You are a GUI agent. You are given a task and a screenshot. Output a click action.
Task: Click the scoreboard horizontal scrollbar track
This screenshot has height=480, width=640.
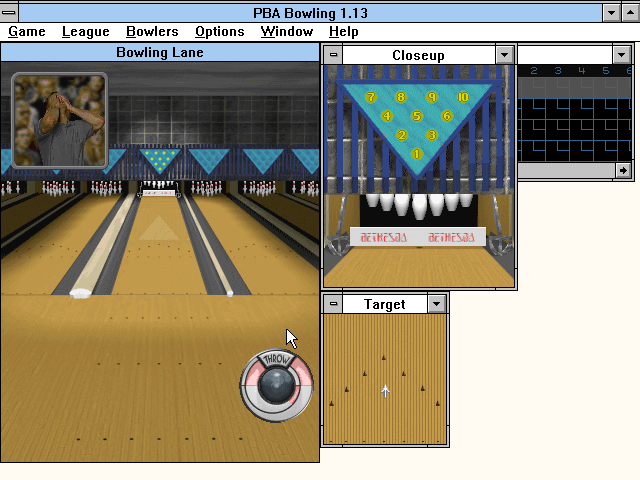[566, 171]
